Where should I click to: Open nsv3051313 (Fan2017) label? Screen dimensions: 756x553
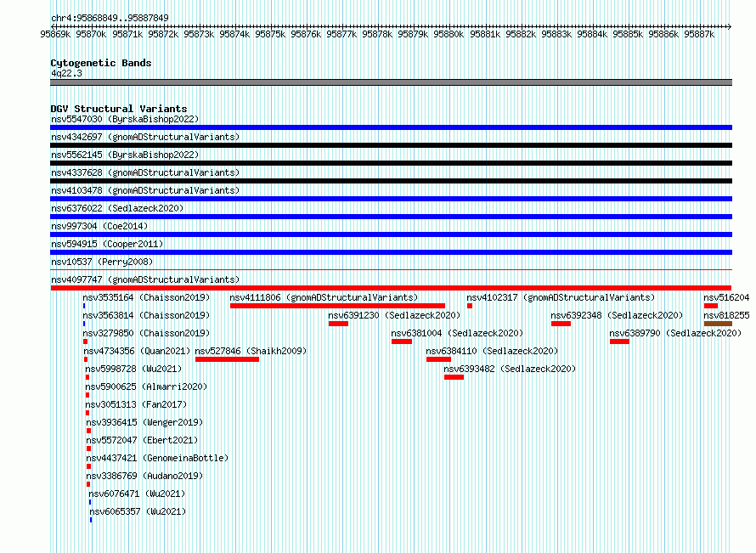(136, 404)
